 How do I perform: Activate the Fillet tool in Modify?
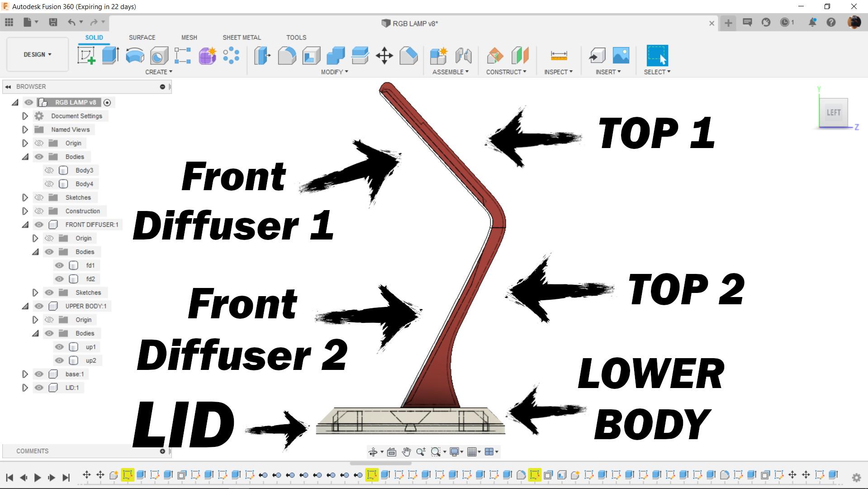[287, 55]
